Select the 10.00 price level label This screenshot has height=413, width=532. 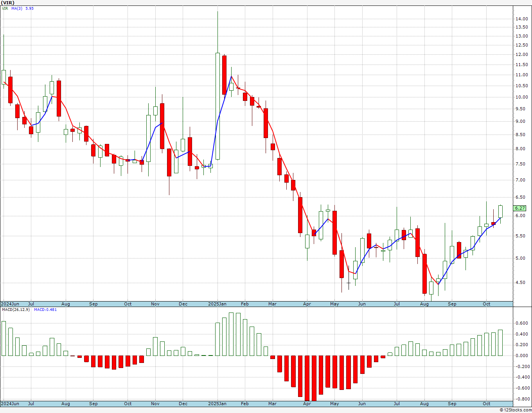[x=521, y=97]
